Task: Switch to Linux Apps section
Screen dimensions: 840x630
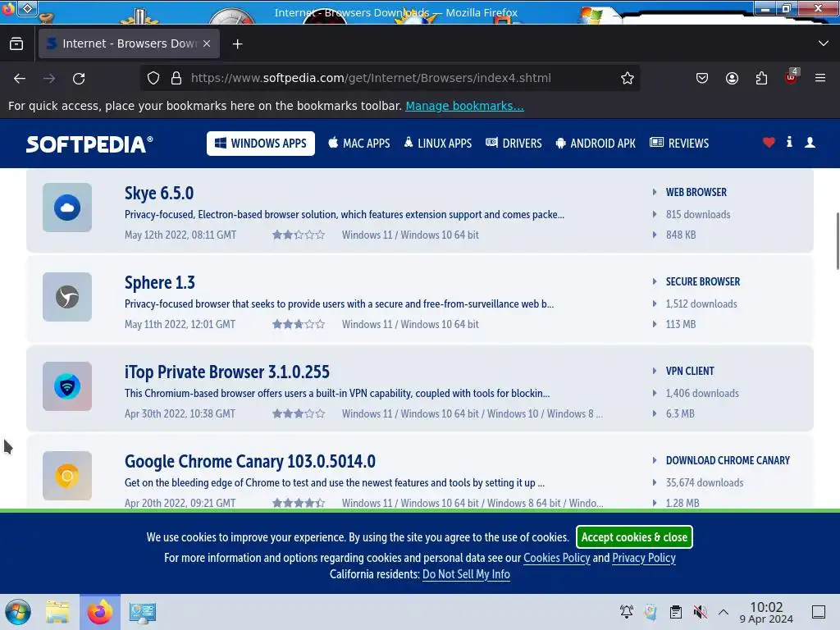Action: coord(438,144)
